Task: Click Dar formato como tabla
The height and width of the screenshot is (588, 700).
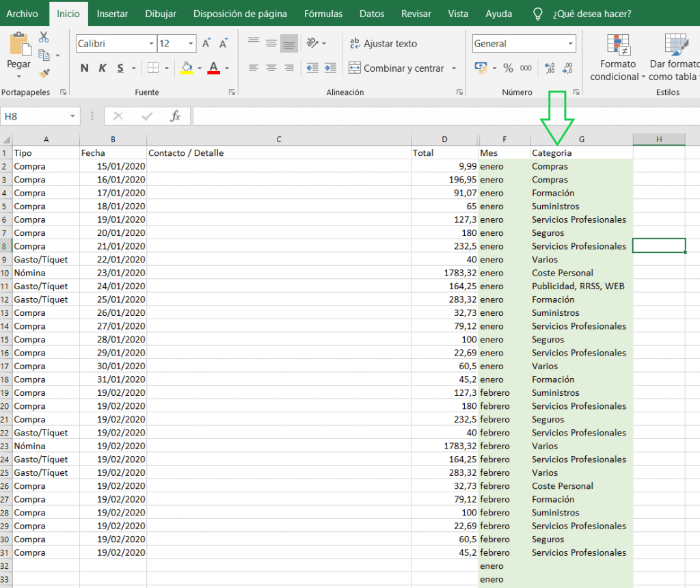Action: coord(675,58)
